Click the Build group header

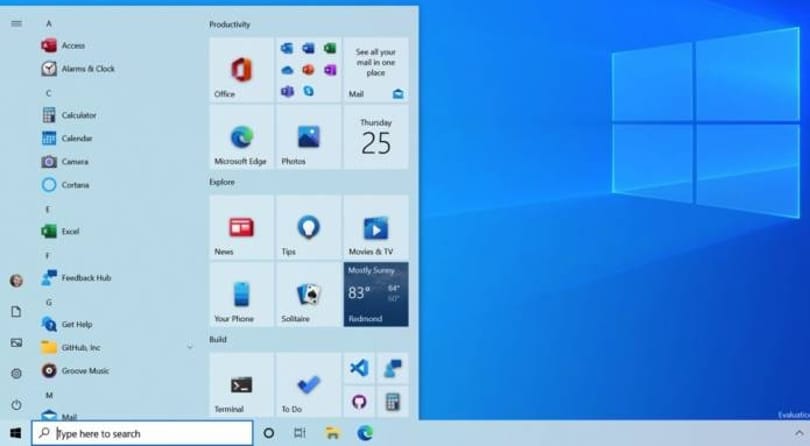tap(217, 340)
